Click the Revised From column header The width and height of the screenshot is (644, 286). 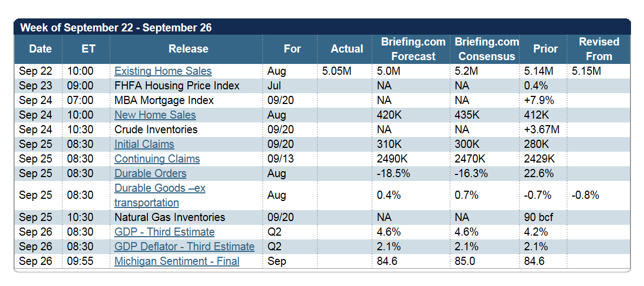(x=599, y=49)
